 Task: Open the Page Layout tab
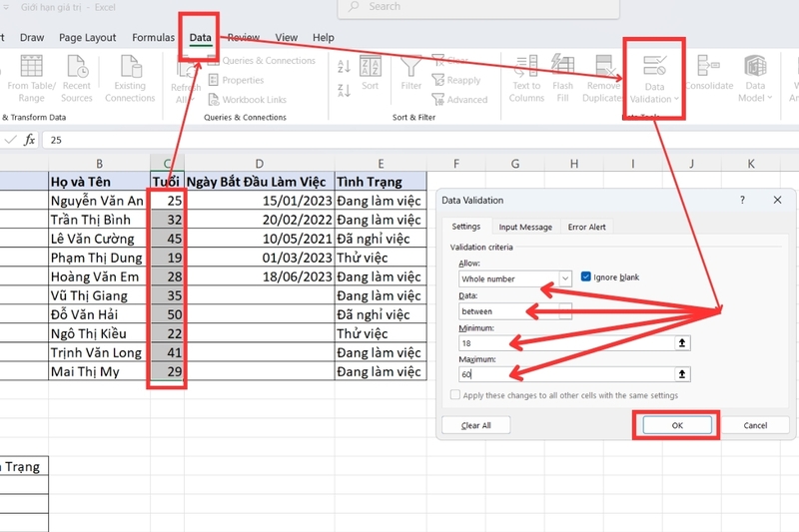coord(88,38)
